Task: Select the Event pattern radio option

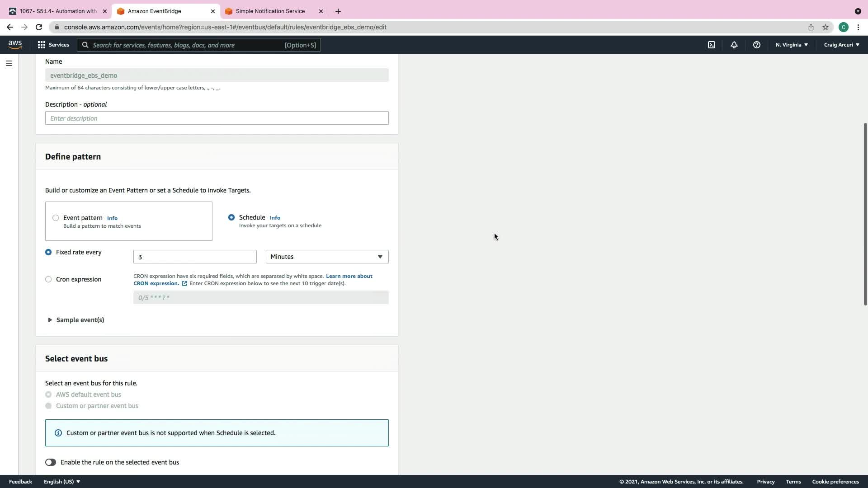Action: coord(56,218)
